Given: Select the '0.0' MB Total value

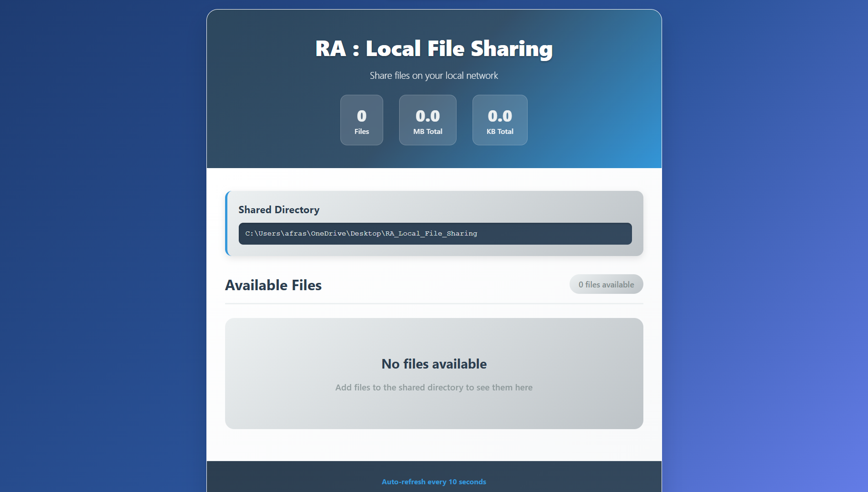Looking at the screenshot, I should [x=427, y=116].
